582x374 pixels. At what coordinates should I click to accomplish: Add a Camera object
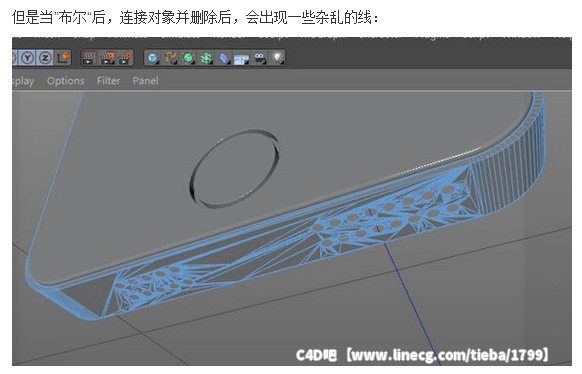[x=259, y=58]
